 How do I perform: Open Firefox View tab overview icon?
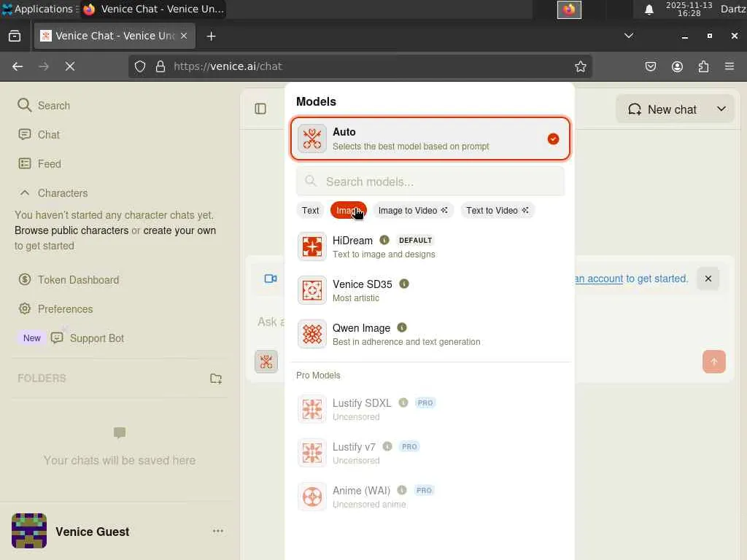(15, 36)
